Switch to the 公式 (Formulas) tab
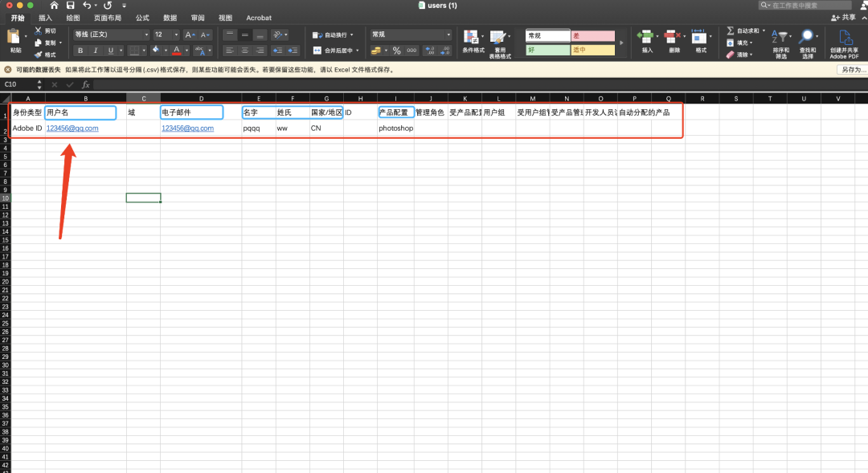 [142, 18]
